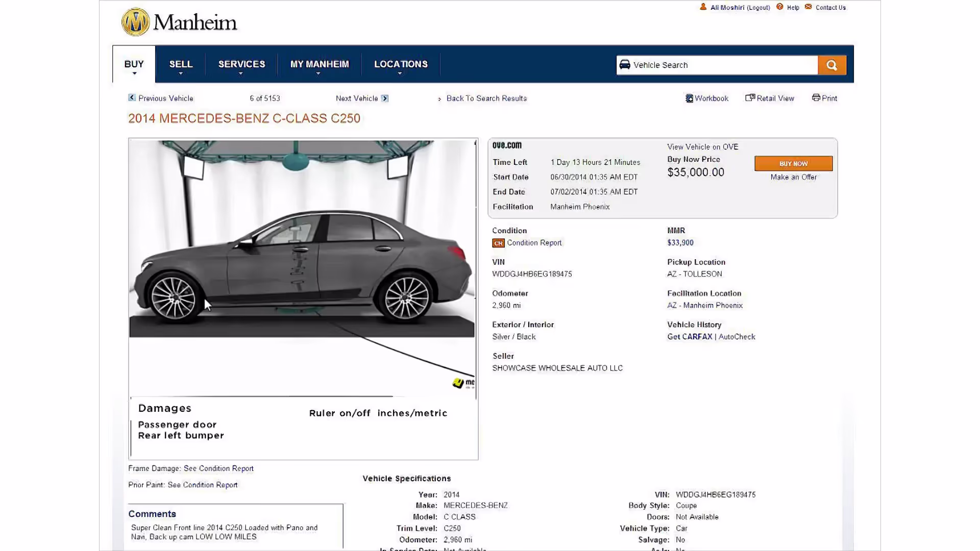Expand the BUY menu dropdown arrow
The width and height of the screenshot is (980, 551).
134,74
